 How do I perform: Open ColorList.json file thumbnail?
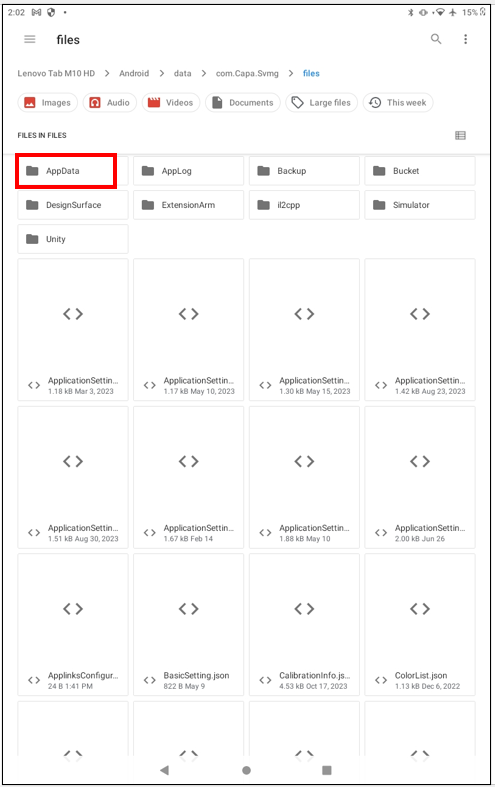(420, 624)
